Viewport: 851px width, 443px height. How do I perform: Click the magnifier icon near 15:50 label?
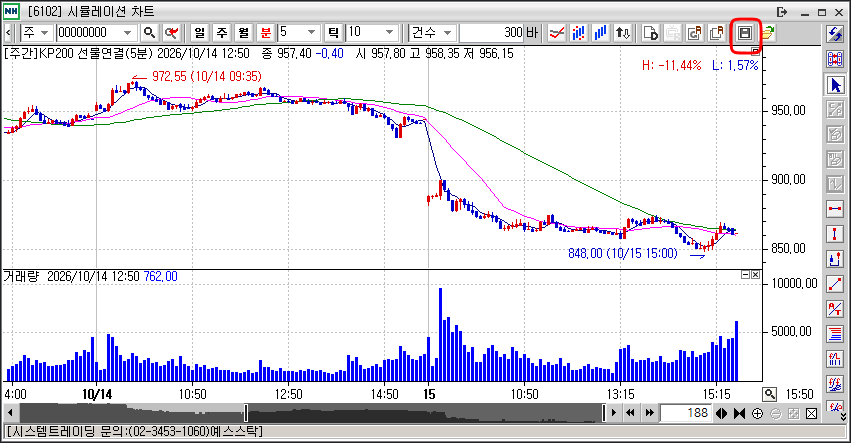769,394
